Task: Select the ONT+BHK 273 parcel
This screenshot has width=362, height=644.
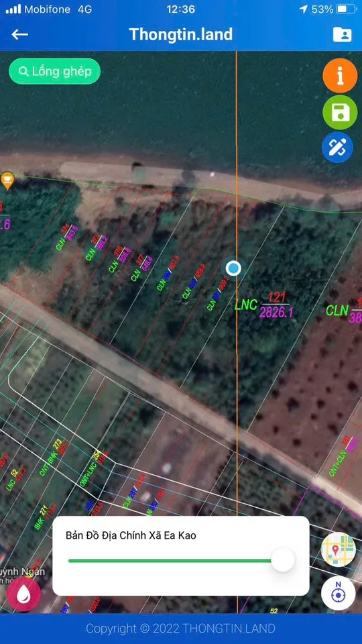Action: 54,457
